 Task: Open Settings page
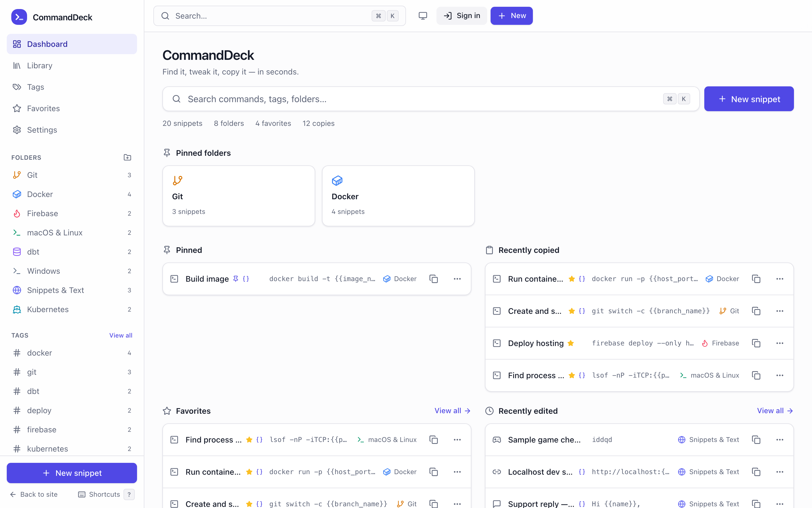point(72,130)
